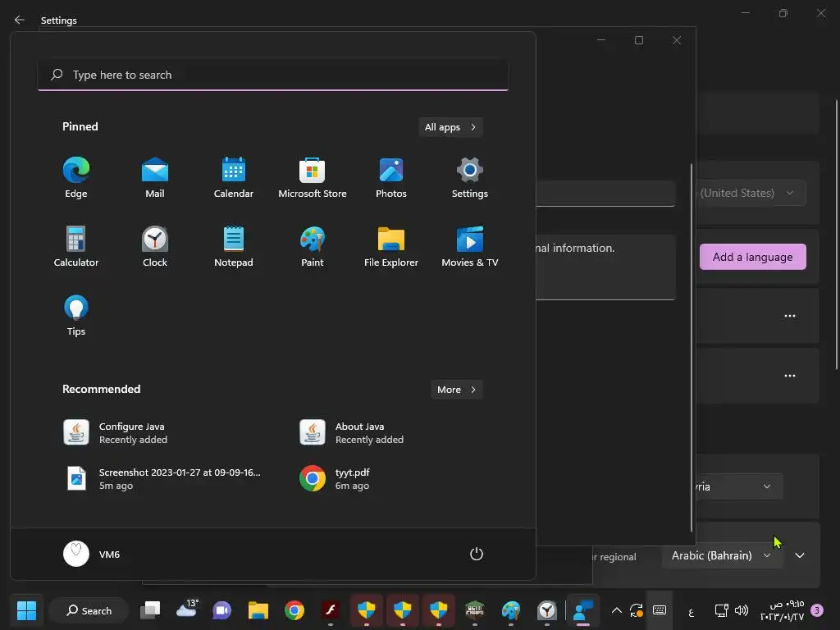This screenshot has height=630, width=840.
Task: Open the Arabic (Bahrain) regional format dropdown
Action: (x=722, y=555)
